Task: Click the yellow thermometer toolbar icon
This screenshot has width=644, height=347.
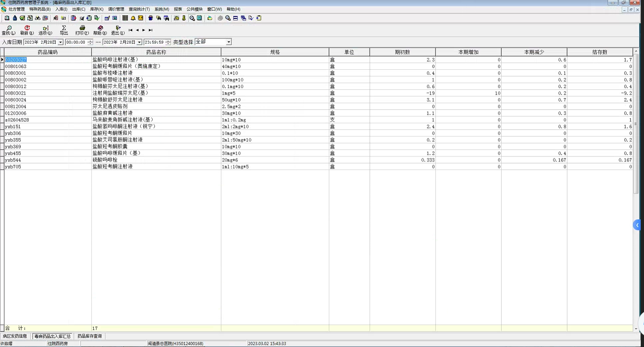Action: coord(184,18)
